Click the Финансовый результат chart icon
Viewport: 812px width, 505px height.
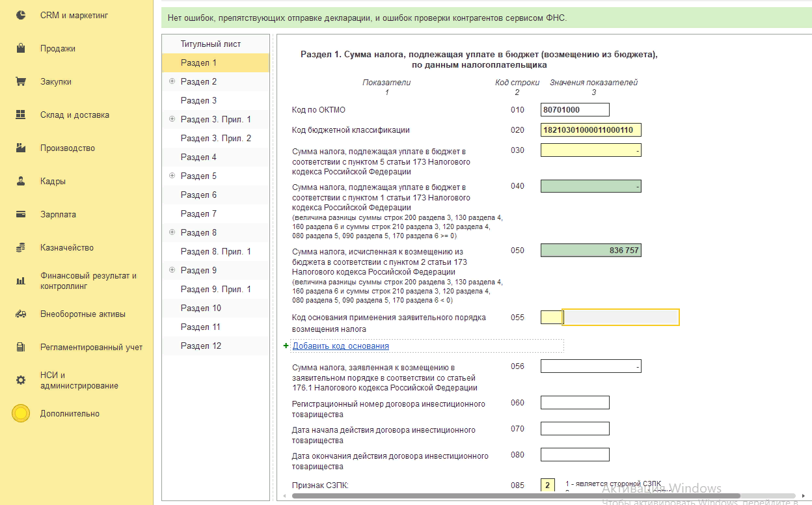tap(21, 280)
